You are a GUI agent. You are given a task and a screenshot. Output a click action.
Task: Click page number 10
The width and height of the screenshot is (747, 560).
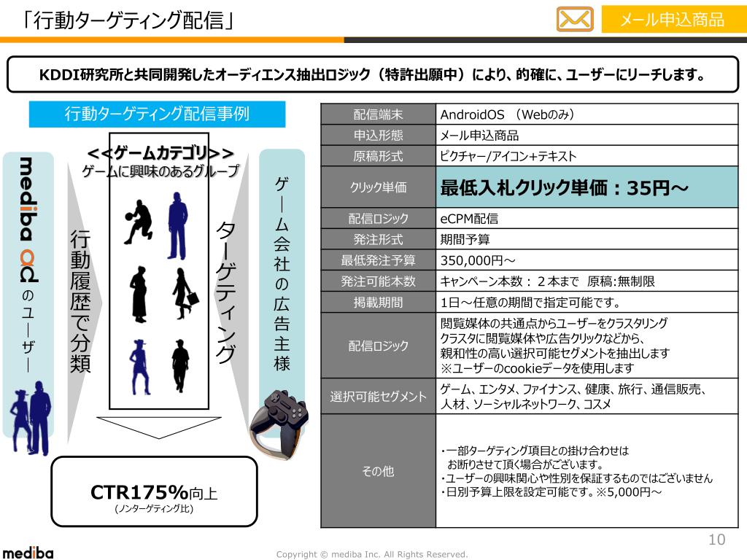point(716,540)
